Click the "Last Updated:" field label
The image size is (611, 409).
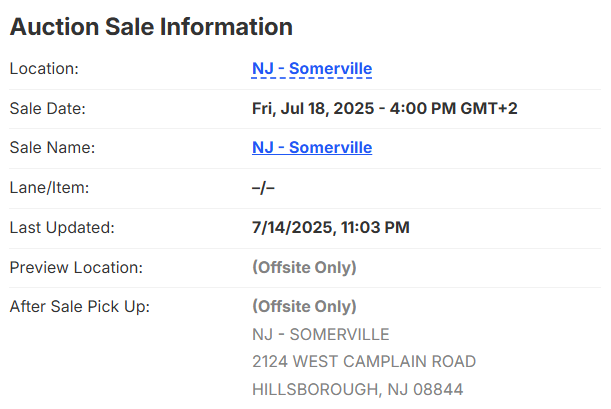[62, 227]
